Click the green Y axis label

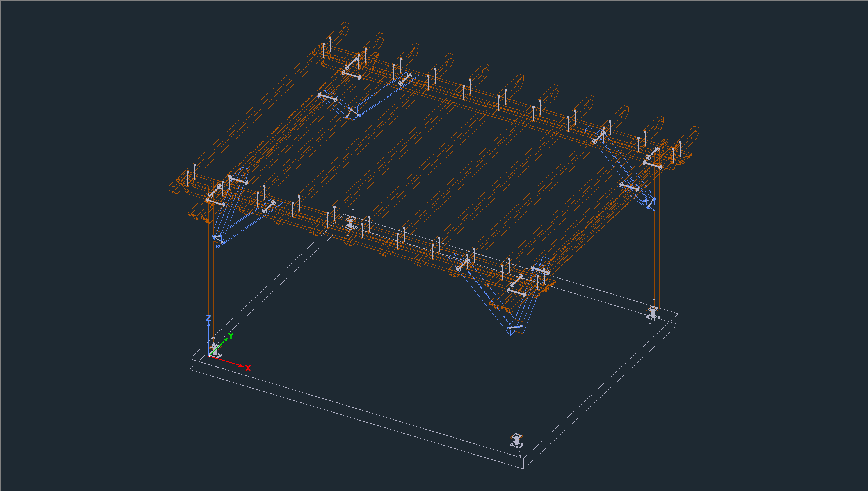pos(231,336)
